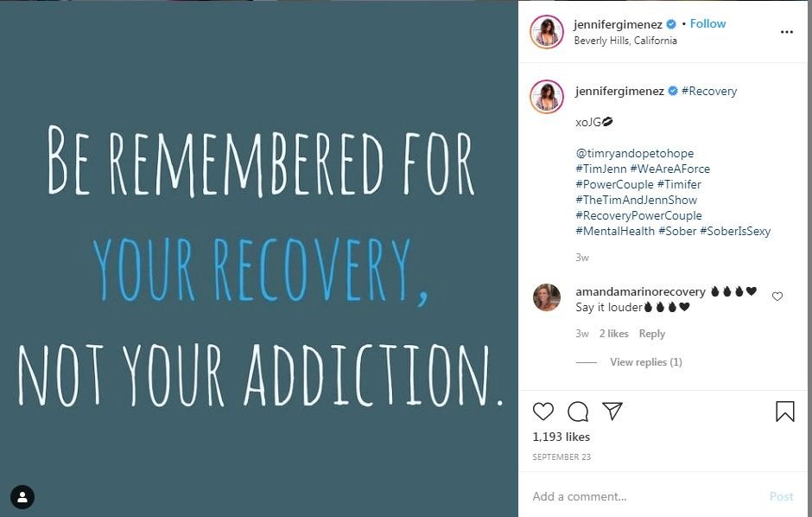Image resolution: width=812 pixels, height=517 pixels.
Task: Open the #Recovery hashtag
Action: click(709, 91)
